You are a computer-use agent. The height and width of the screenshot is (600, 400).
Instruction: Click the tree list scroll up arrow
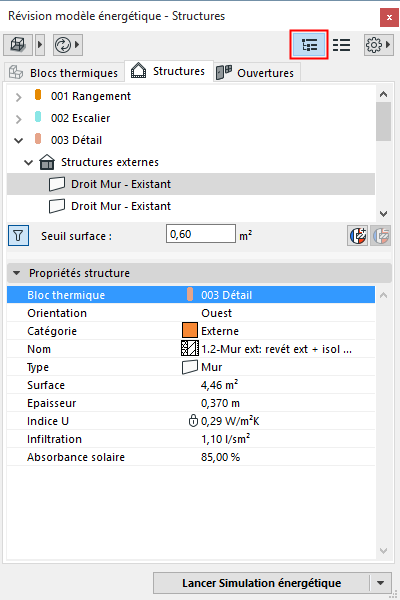384,94
